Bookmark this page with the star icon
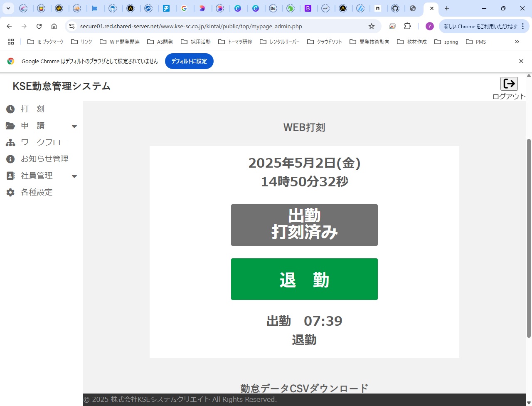 point(372,26)
